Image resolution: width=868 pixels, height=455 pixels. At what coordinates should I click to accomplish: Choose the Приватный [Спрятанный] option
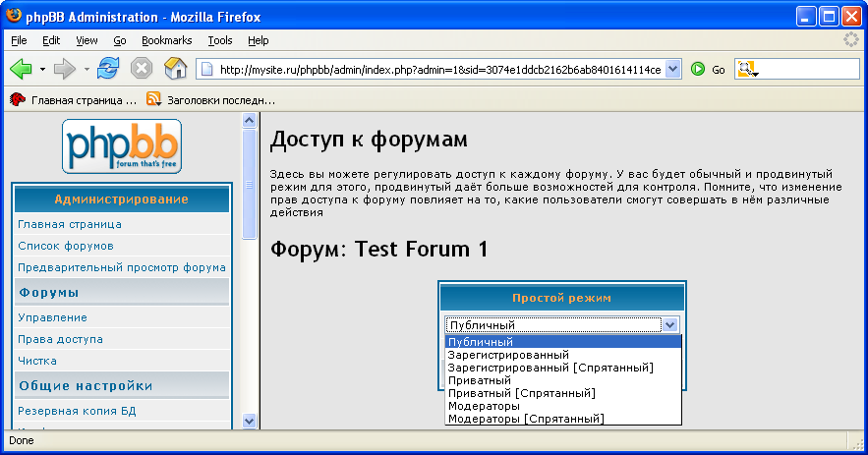(x=563, y=393)
